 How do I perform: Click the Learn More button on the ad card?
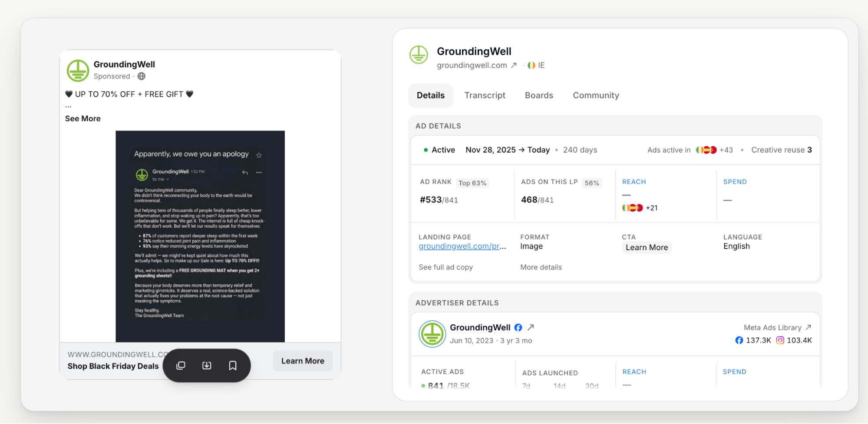click(x=303, y=361)
